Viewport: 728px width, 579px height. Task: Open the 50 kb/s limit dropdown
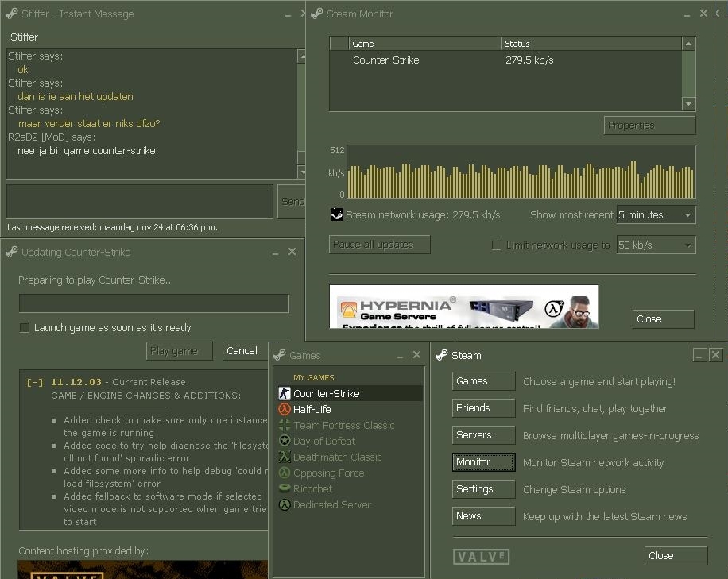(656, 245)
